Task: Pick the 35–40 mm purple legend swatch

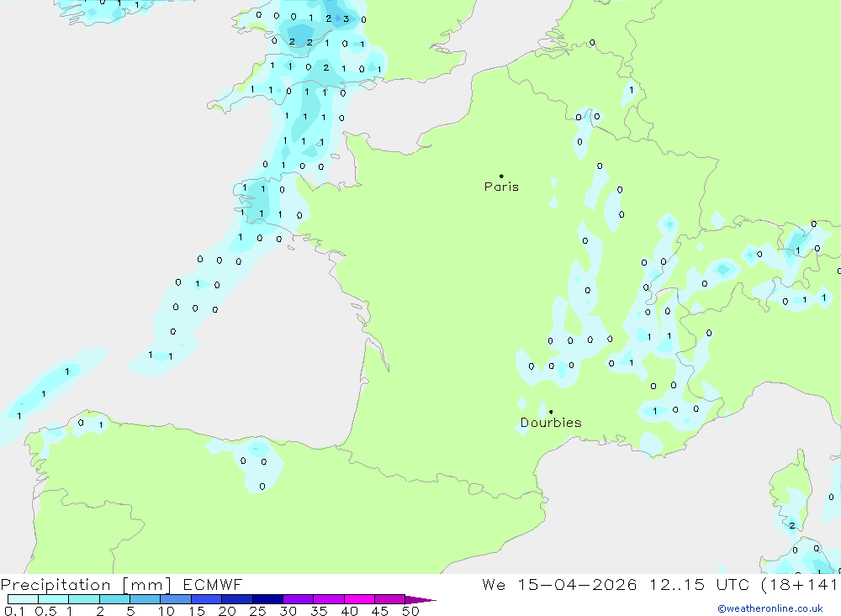Action: pos(328,599)
